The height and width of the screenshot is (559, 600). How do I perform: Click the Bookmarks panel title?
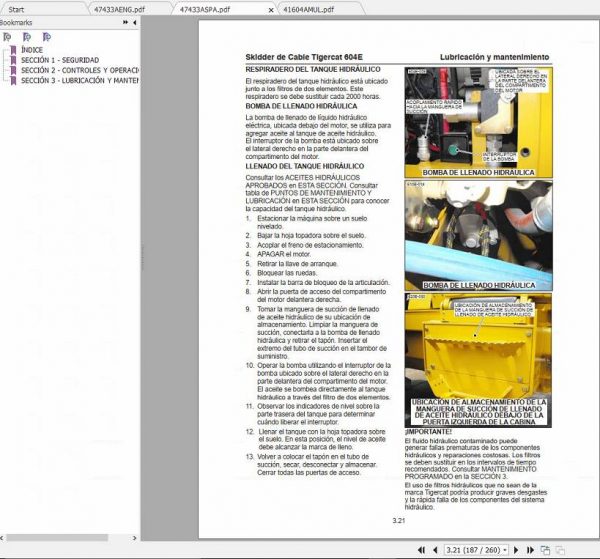click(16, 23)
